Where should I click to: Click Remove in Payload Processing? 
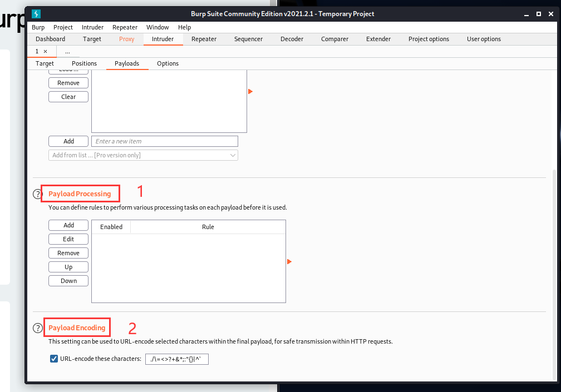click(68, 253)
